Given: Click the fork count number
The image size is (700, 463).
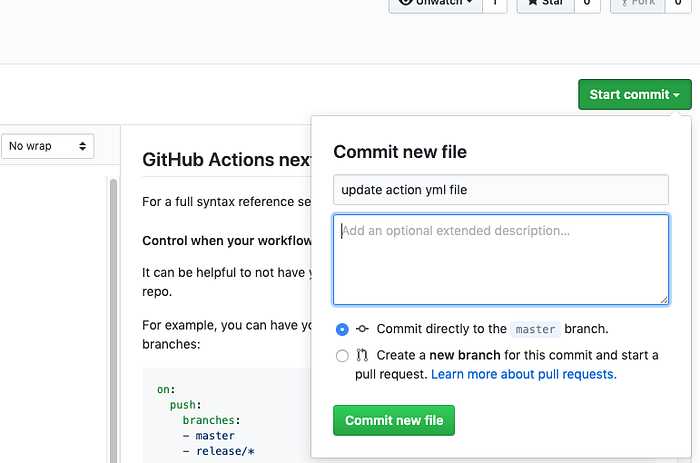Looking at the screenshot, I should tap(678, 2).
